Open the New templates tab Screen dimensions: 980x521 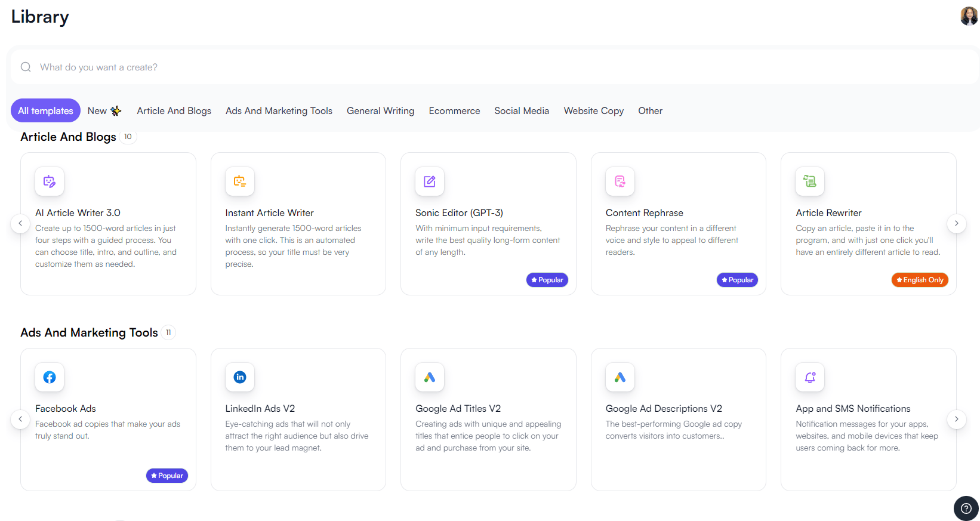104,111
